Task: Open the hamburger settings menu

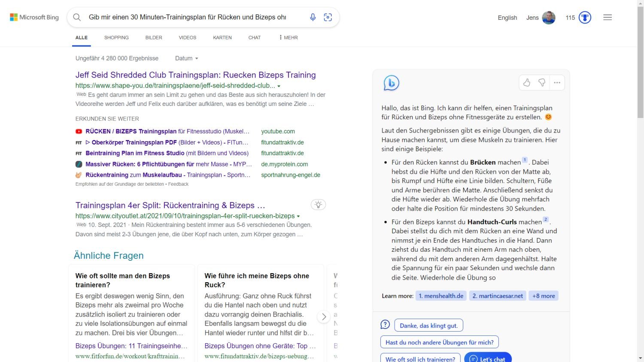Action: [x=608, y=18]
